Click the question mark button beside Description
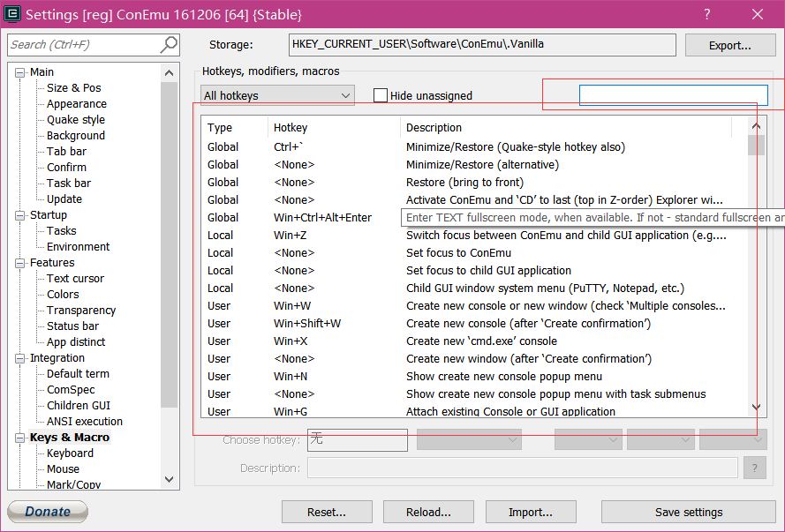785x532 pixels. (754, 468)
